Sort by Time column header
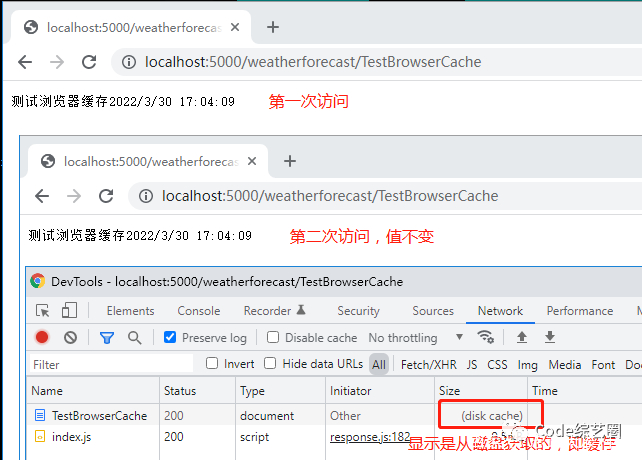Screen dimensions: 642x460 tap(585, 390)
